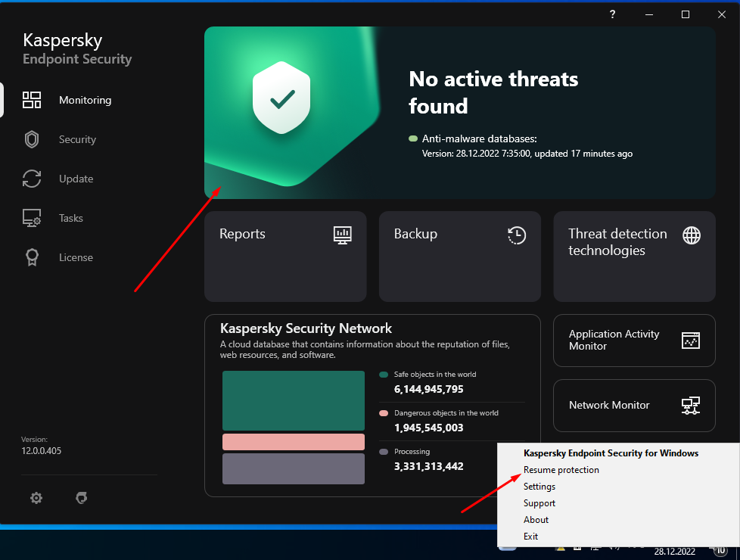Choose Support from the tray context menu

pos(539,503)
